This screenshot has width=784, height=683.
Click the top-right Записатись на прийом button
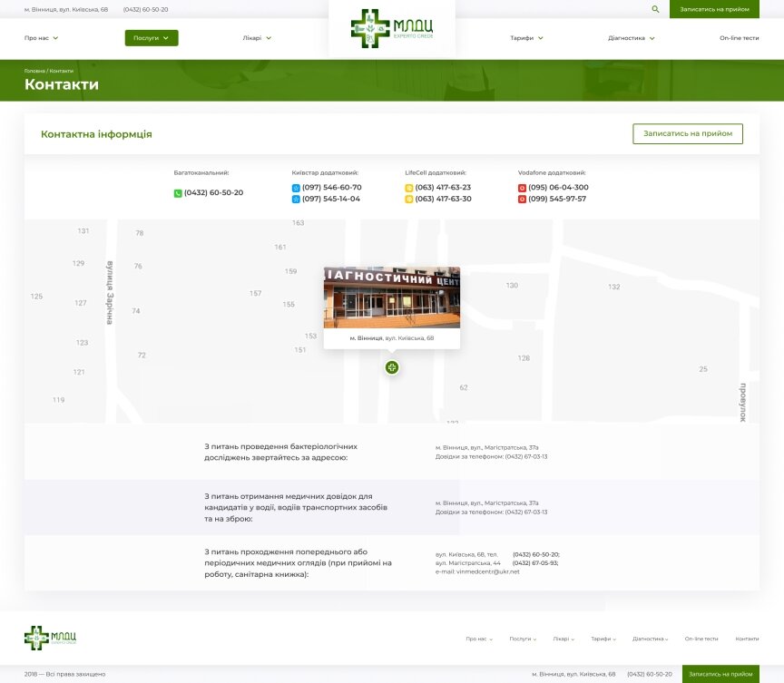714,9
